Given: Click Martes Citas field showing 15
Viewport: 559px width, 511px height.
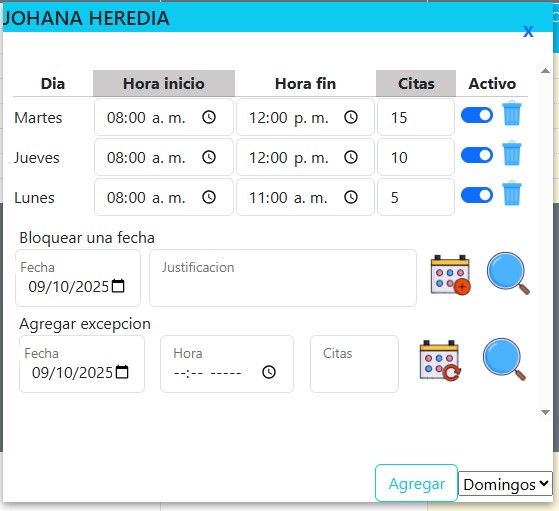Looking at the screenshot, I should 416,117.
